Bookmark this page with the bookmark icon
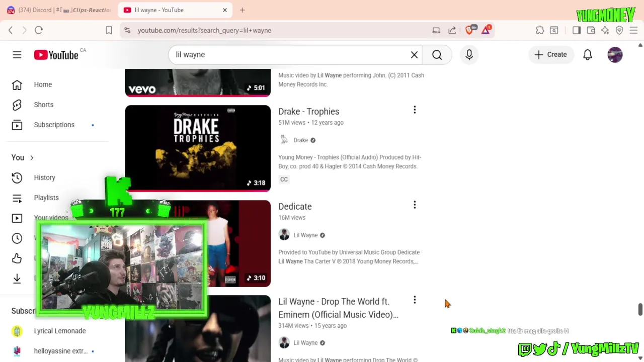Viewport: 644px width, 362px height. click(109, 31)
